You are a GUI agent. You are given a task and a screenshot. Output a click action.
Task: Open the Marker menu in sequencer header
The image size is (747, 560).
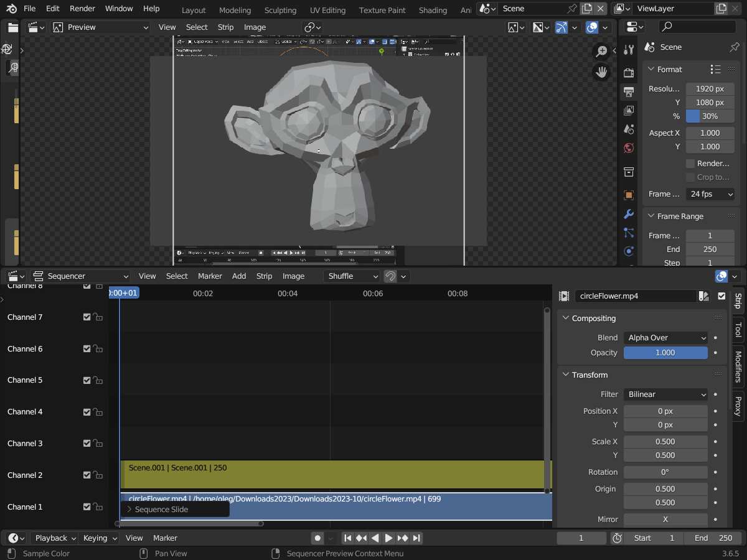coord(210,276)
